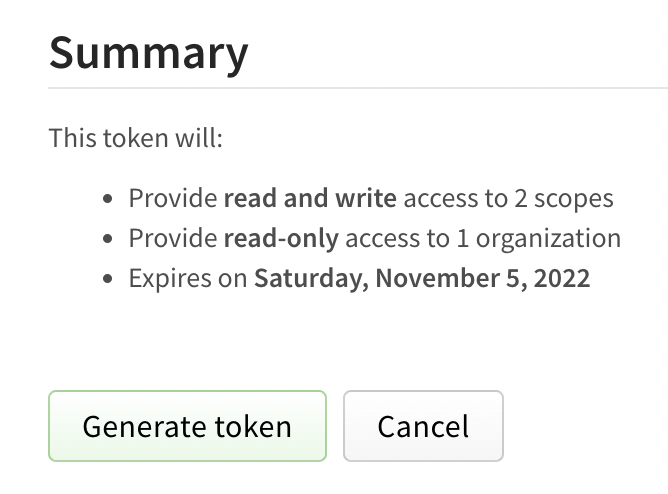
Task: Click the third bullet point marker
Action: point(108,279)
